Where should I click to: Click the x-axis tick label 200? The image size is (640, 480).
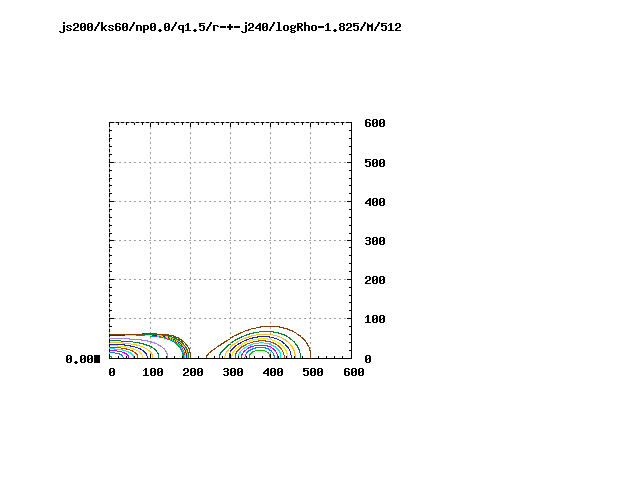click(193, 372)
